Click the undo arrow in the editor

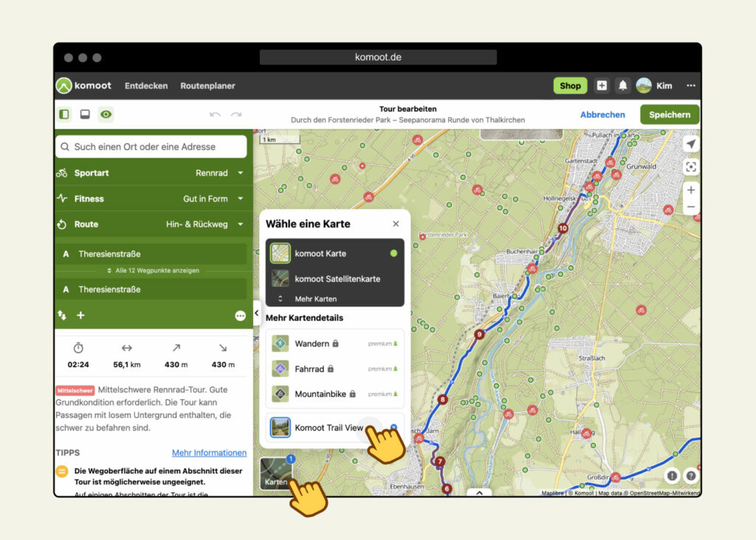tap(215, 114)
